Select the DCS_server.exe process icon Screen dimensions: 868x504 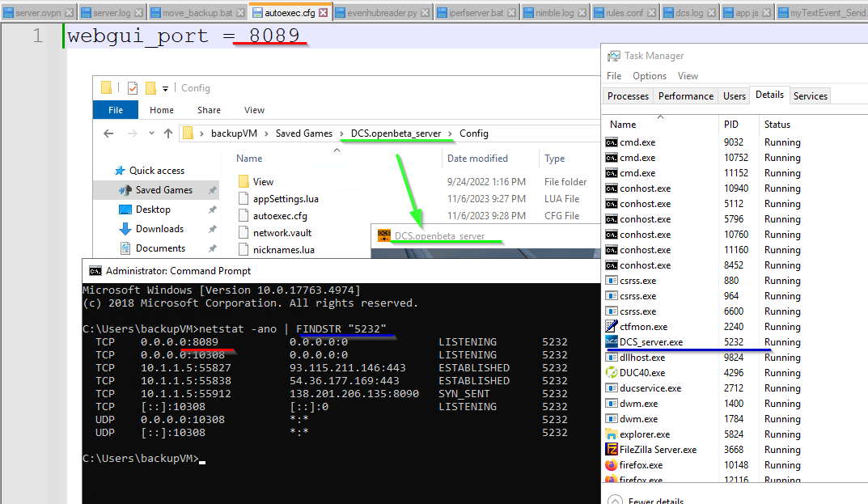(611, 341)
